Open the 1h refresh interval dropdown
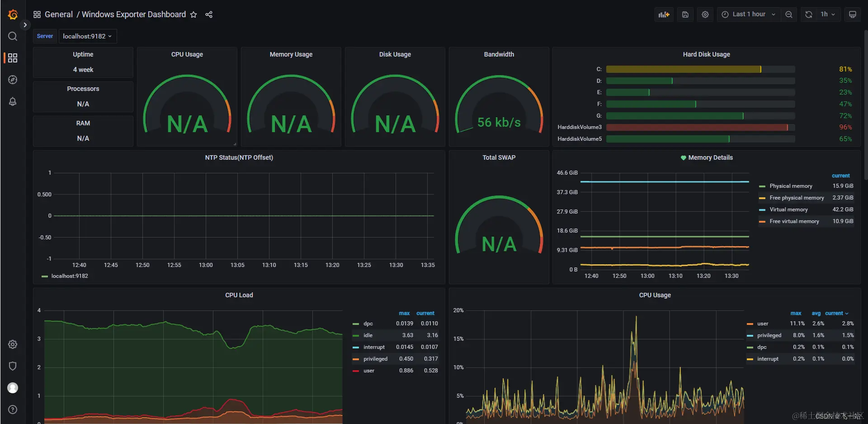The height and width of the screenshot is (424, 868). 828,14
